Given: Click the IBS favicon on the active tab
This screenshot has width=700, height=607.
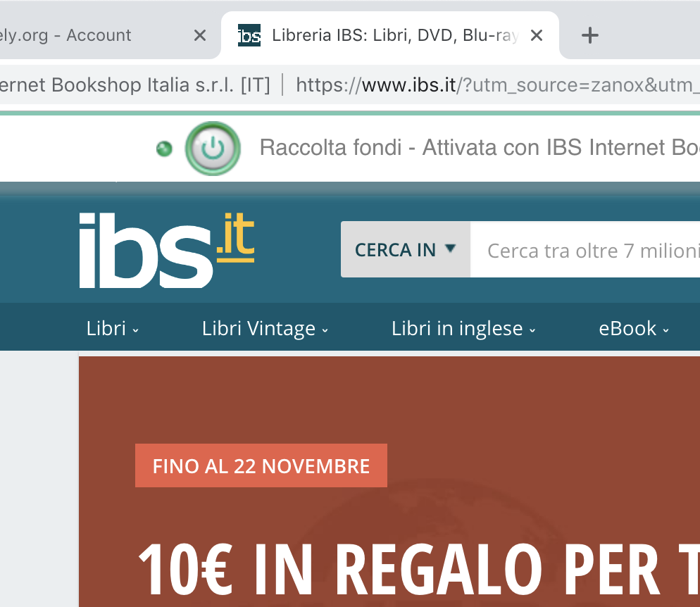Looking at the screenshot, I should [249, 35].
